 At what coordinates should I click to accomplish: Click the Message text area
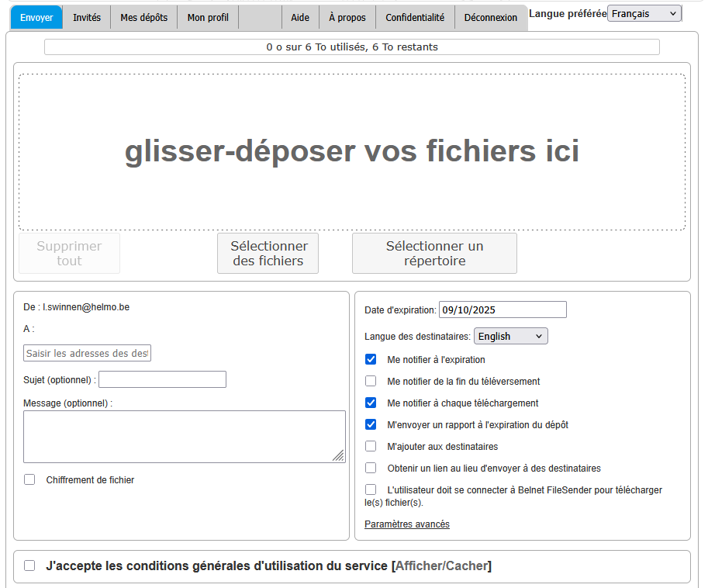click(184, 437)
